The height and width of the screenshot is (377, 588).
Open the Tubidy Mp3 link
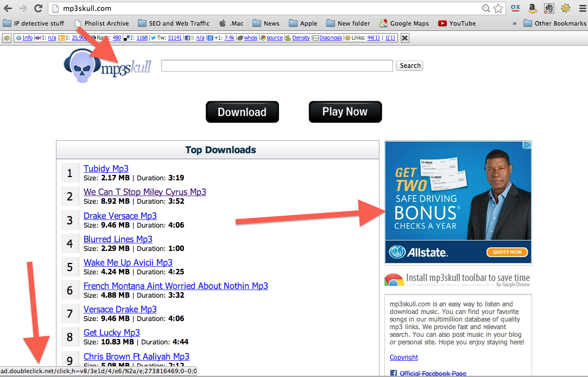106,169
